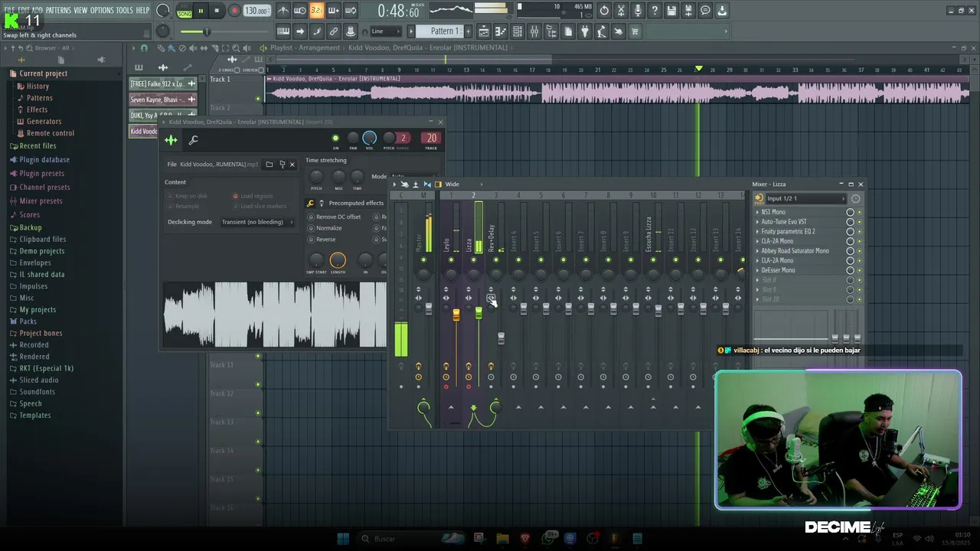
Task: Toggle Abbey Road Saturator Mono enable LED
Action: 860,251
